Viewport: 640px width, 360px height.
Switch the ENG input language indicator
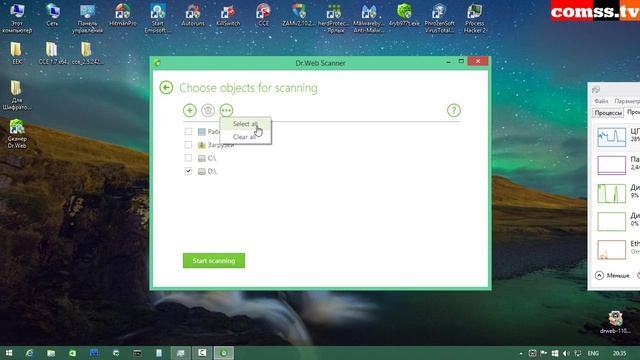(x=593, y=353)
